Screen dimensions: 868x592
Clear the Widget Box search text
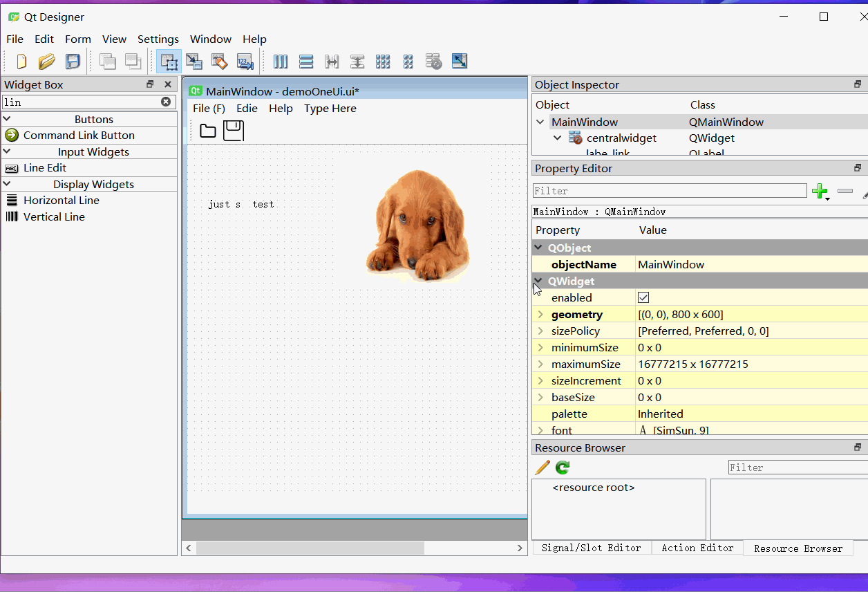click(x=166, y=102)
